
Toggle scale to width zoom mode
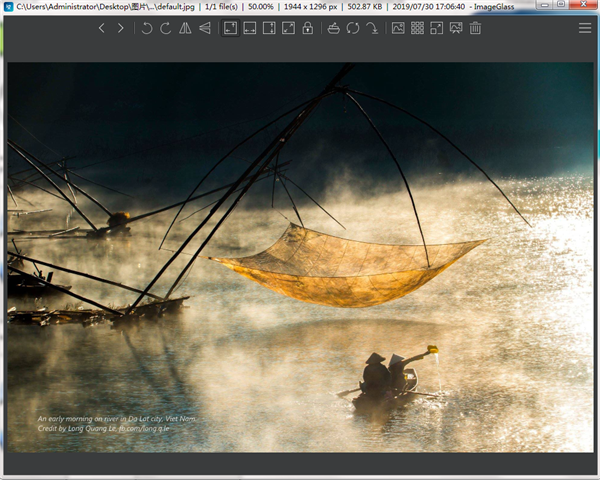tap(249, 28)
